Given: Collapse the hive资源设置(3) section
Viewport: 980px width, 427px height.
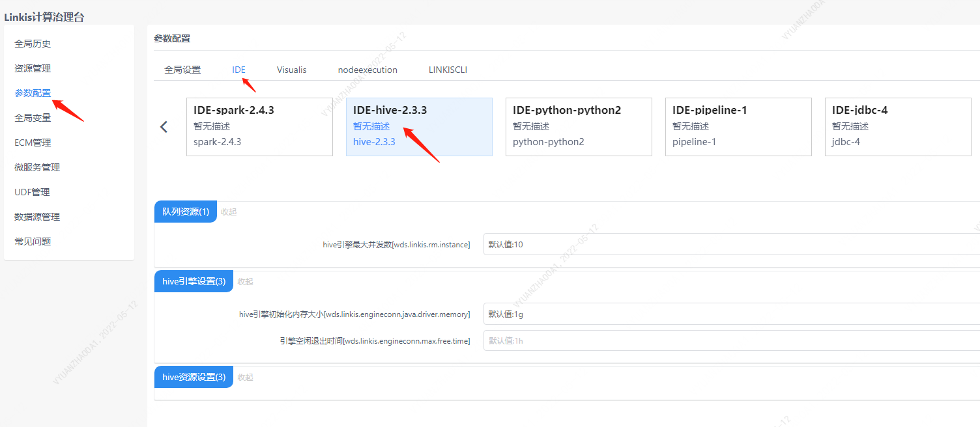Looking at the screenshot, I should [245, 378].
